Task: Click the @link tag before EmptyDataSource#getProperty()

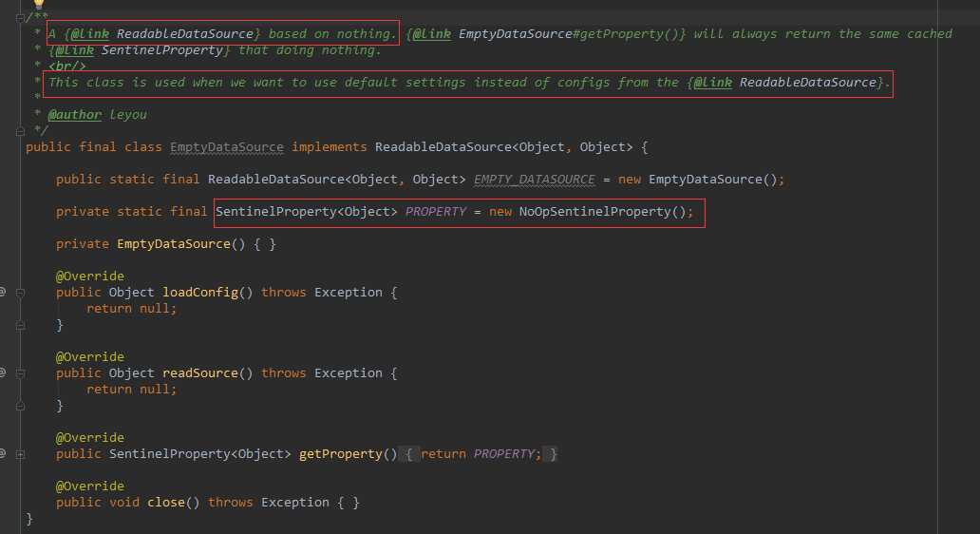Action: (432, 34)
